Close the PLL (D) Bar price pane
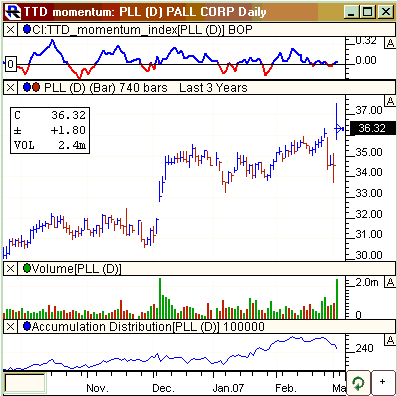Image resolution: width=397 pixels, height=396 pixels. click(10, 88)
